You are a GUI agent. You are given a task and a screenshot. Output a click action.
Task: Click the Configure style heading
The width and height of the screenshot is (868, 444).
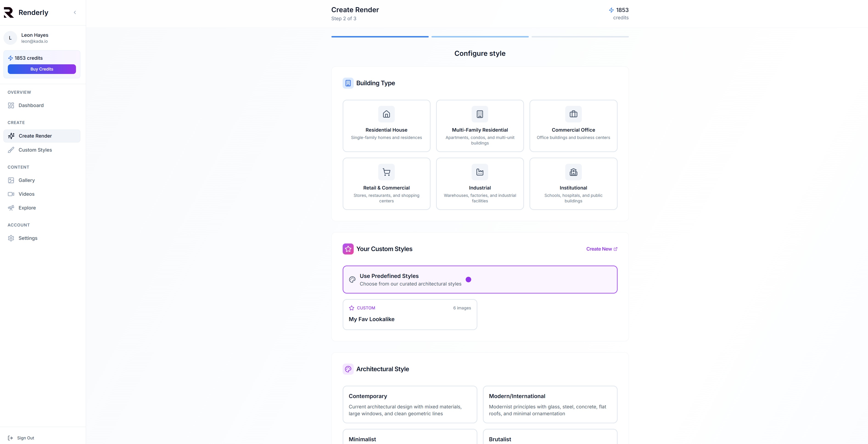point(480,54)
